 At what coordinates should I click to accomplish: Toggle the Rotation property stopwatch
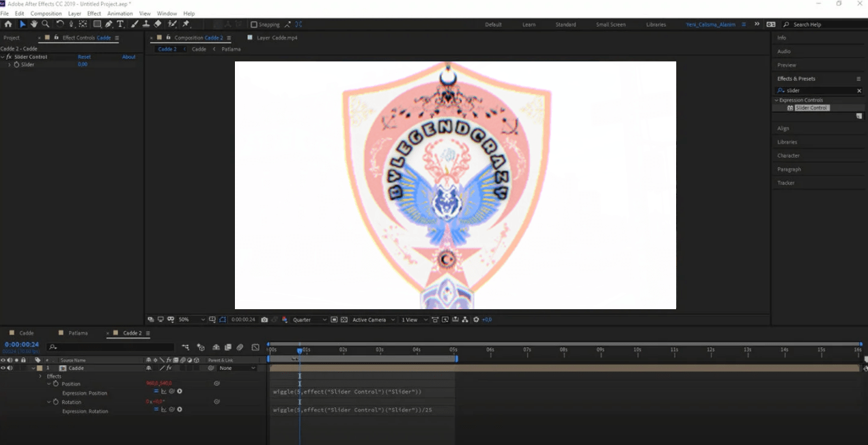56,402
